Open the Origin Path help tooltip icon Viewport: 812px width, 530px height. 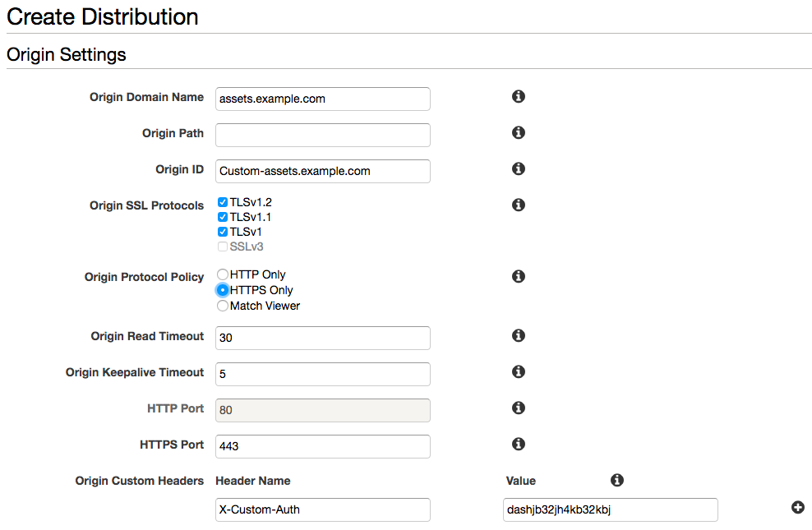click(518, 132)
